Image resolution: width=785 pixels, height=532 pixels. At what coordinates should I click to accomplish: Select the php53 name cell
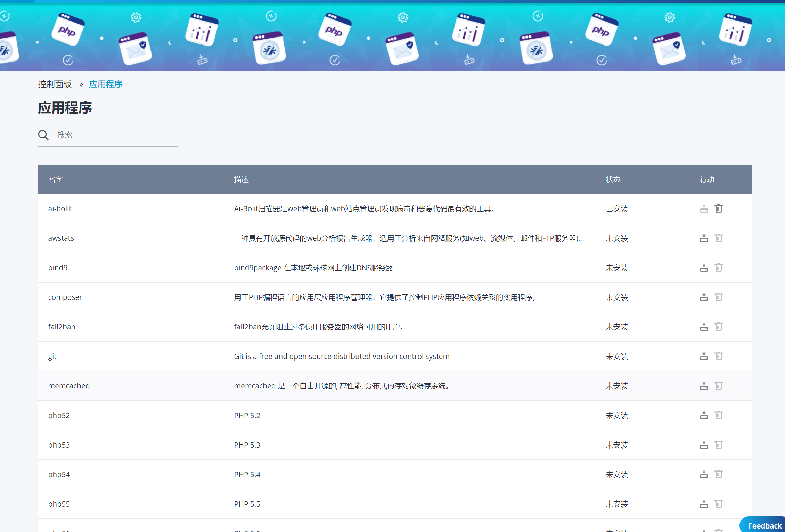[59, 445]
